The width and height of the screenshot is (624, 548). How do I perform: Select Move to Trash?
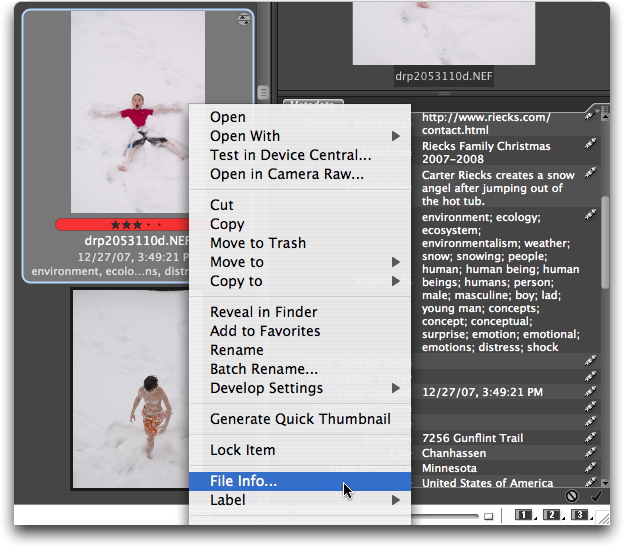point(300,243)
